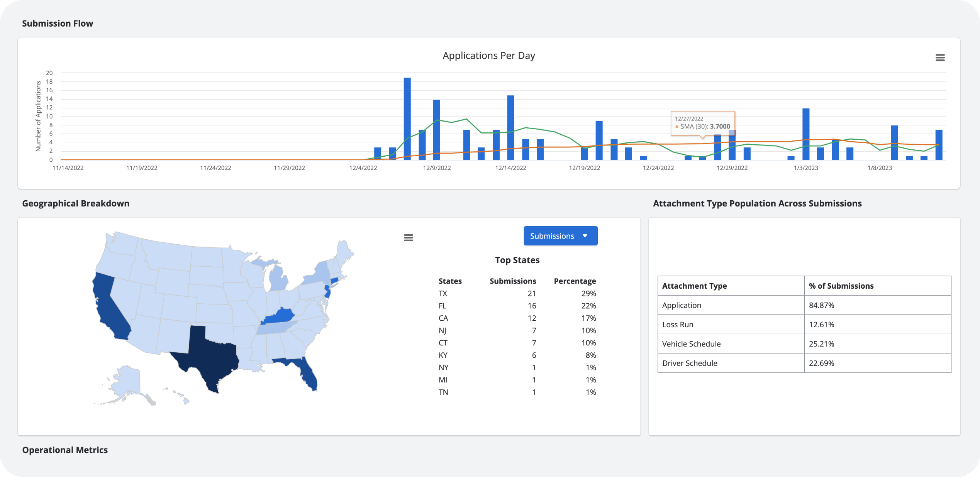The width and height of the screenshot is (980, 477).
Task: Click the Top States title
Action: (517, 260)
